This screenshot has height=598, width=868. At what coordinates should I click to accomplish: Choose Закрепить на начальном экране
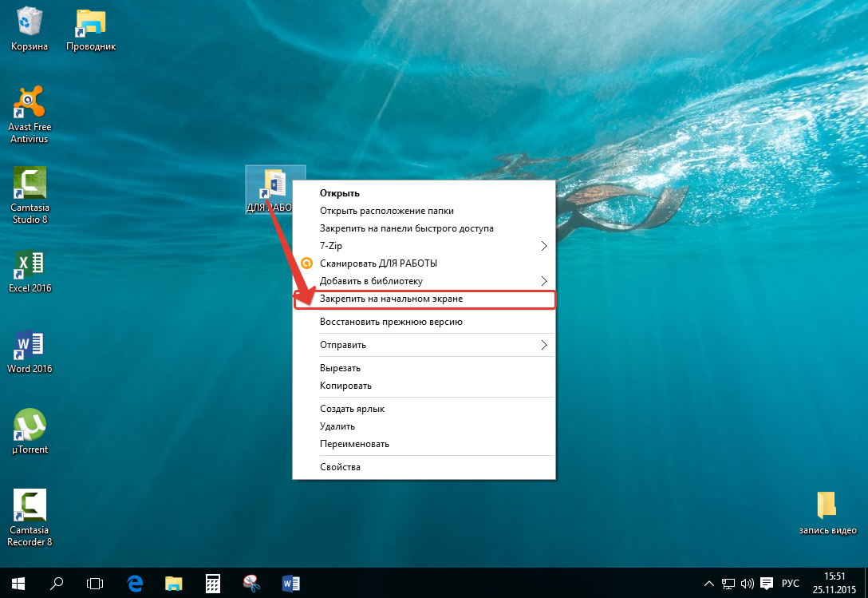coord(391,299)
